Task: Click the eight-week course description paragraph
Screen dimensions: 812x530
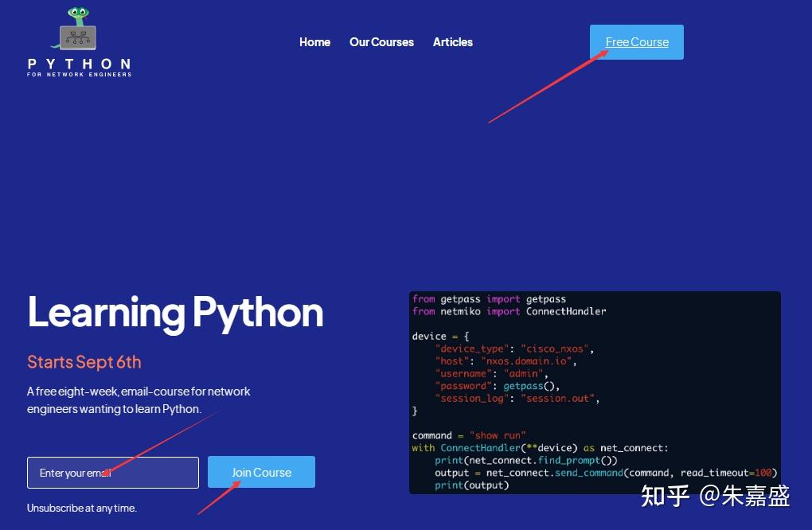Action: tap(139, 399)
